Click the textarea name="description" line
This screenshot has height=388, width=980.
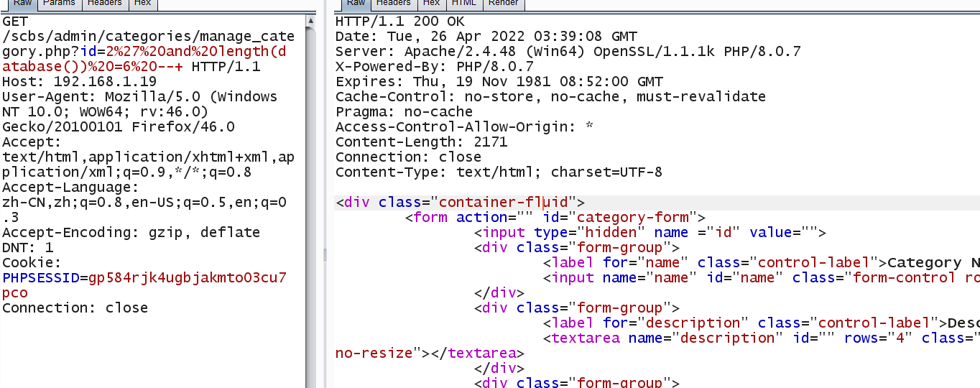pyautogui.click(x=761, y=338)
